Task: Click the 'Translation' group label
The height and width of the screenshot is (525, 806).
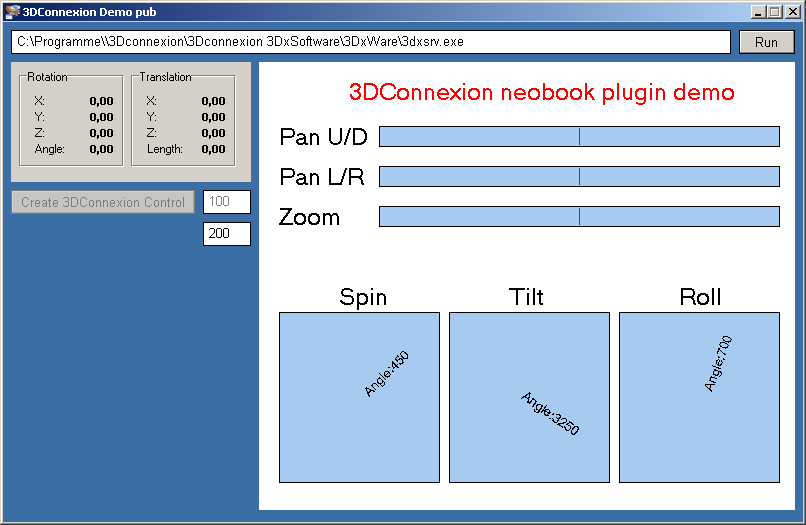Action: (166, 77)
